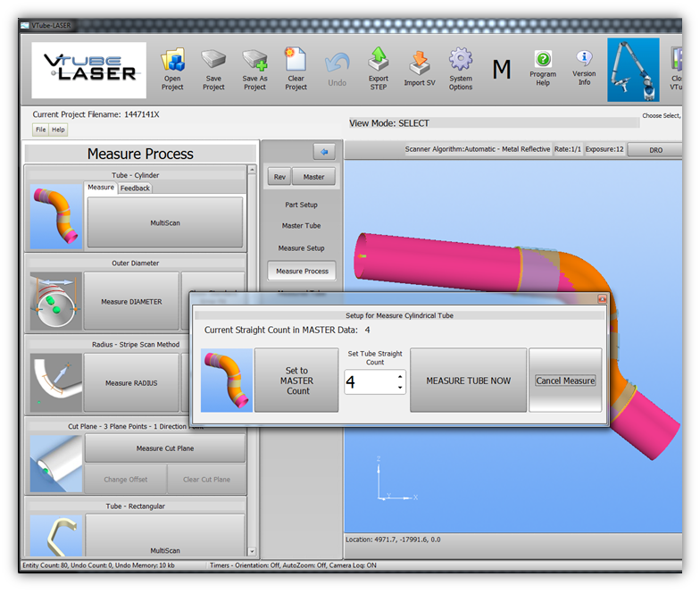This screenshot has width=700, height=594.
Task: Open Program Help icon
Action: click(x=542, y=61)
